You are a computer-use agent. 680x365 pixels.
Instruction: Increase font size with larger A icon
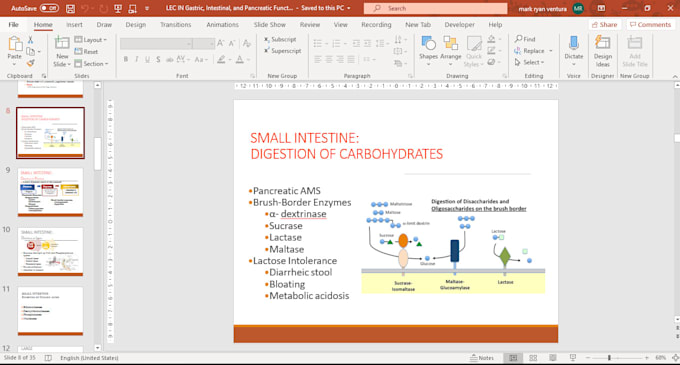pyautogui.click(x=220, y=43)
